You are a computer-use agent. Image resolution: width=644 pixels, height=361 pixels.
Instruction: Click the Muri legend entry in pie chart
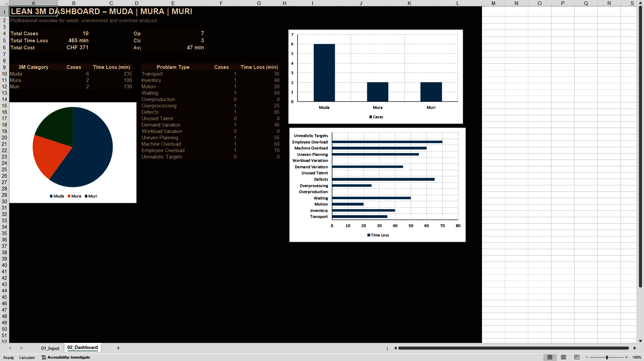pos(91,196)
